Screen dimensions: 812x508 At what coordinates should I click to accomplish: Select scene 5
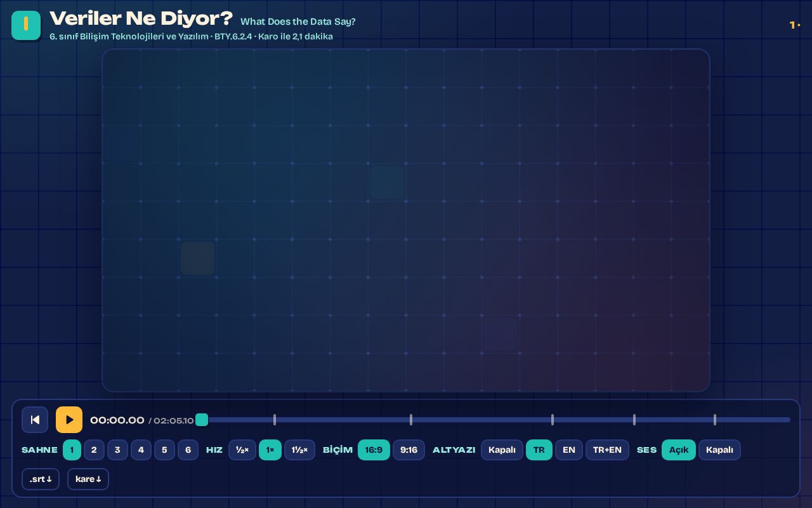[164, 450]
